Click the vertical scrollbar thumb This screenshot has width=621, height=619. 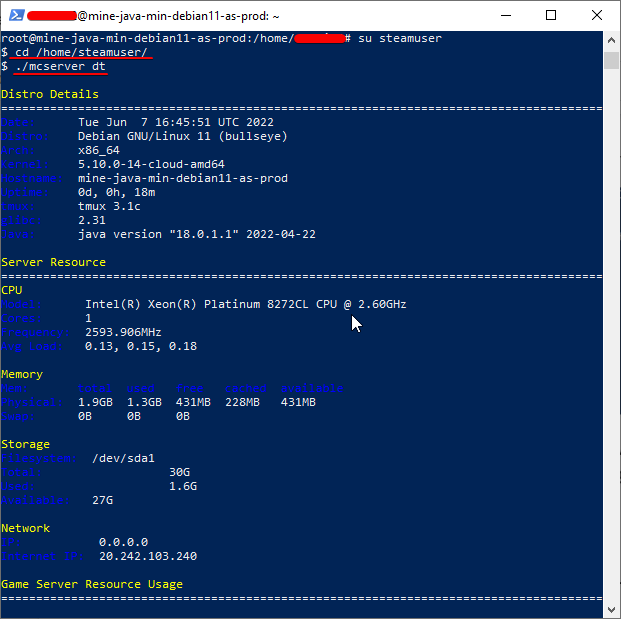pos(611,60)
